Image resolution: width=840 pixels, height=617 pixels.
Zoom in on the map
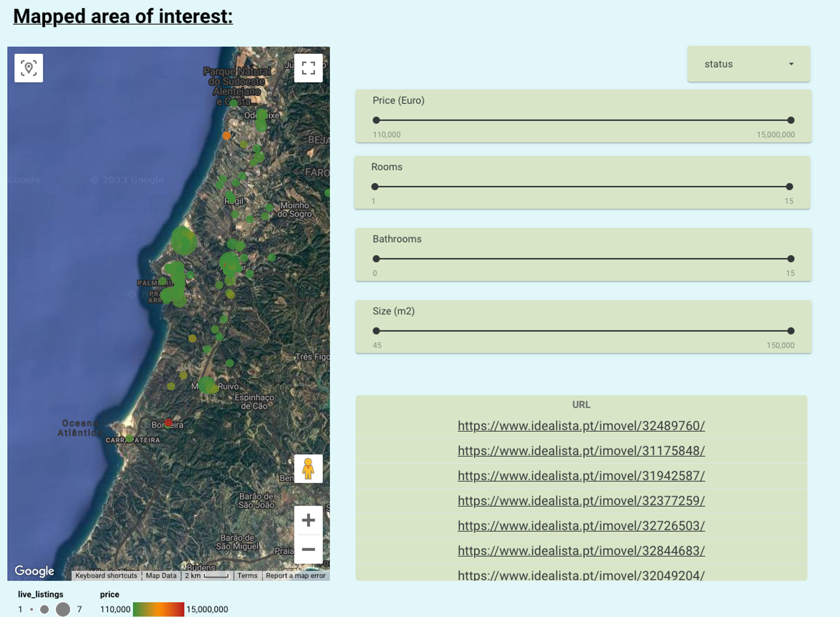308,520
